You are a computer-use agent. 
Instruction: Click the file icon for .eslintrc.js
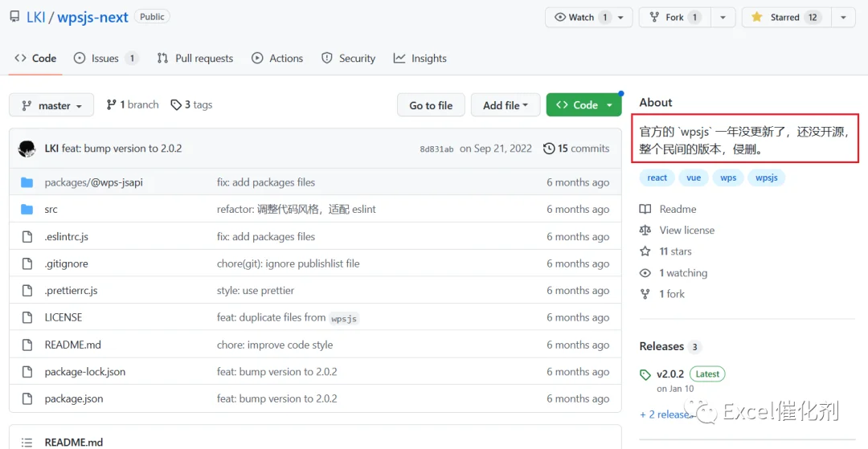(x=27, y=237)
